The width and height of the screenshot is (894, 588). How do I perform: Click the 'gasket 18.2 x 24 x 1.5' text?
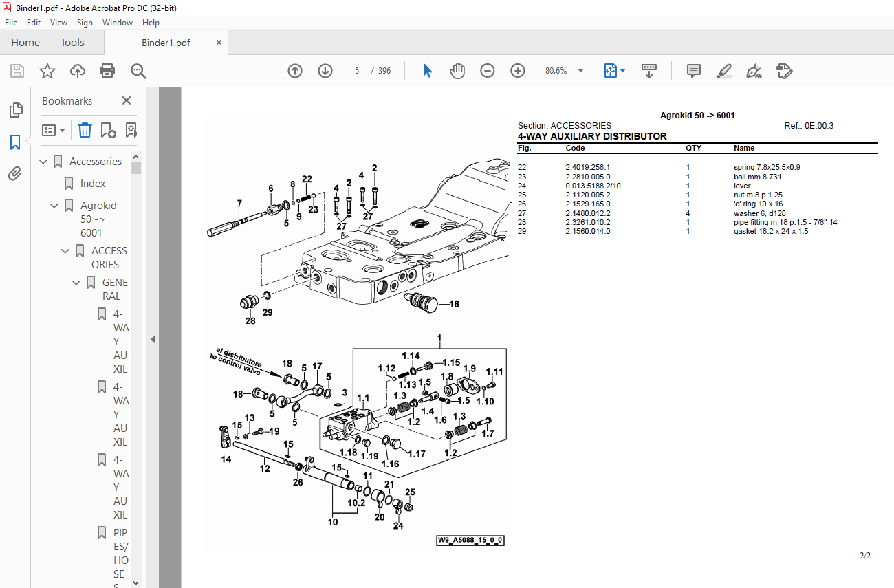point(771,231)
